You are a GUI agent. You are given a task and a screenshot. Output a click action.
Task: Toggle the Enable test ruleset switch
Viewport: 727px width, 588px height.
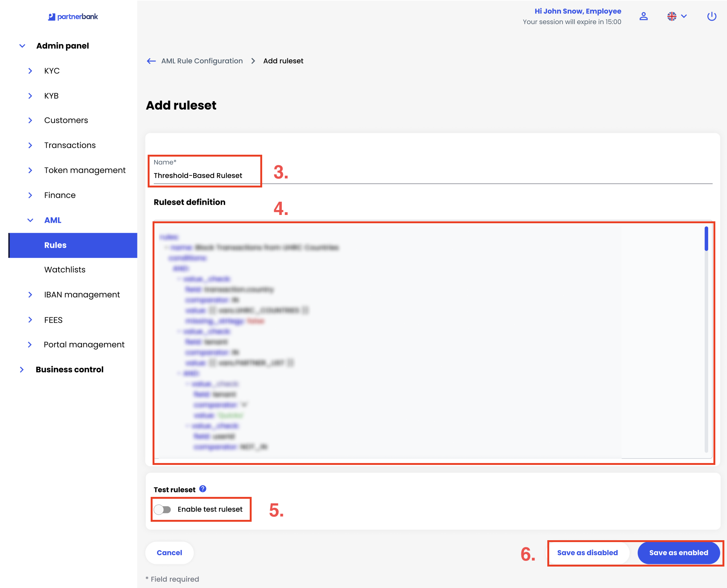pyautogui.click(x=163, y=509)
